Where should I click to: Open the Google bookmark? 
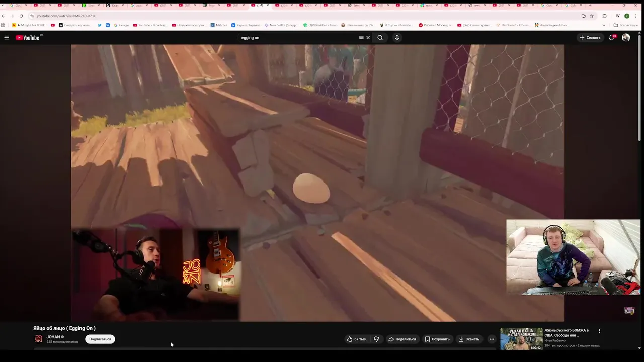point(121,25)
